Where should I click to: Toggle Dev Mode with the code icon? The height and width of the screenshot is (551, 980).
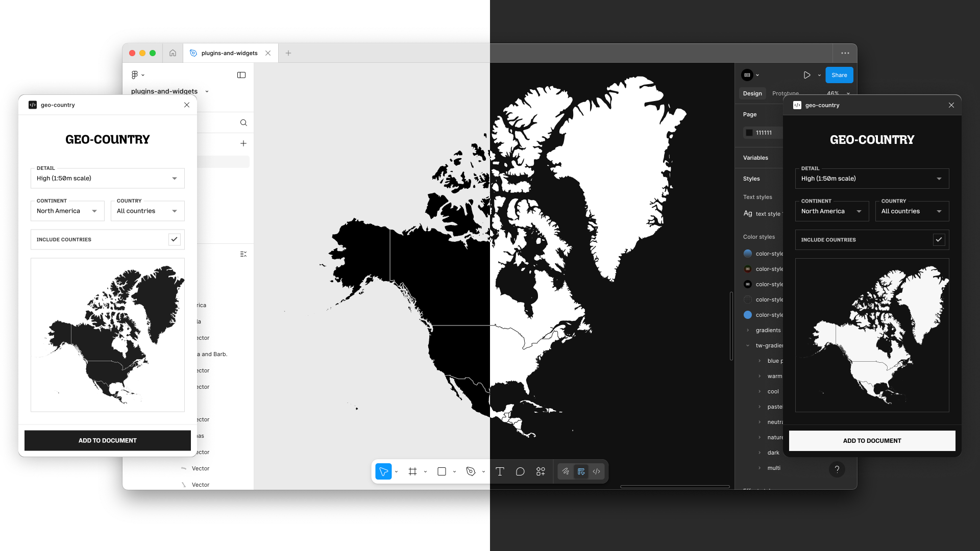coord(596,471)
